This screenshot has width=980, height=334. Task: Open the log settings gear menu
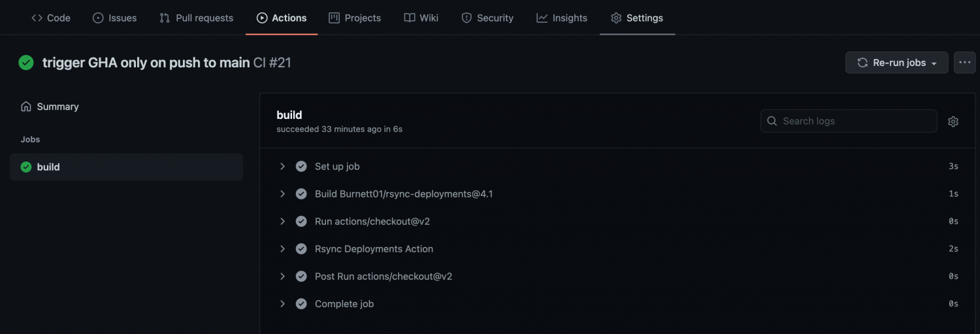[x=953, y=122]
